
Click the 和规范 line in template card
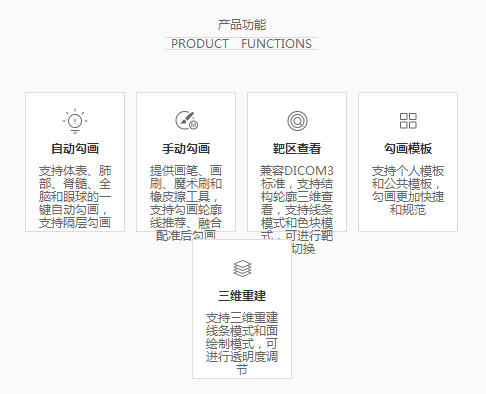(408, 210)
